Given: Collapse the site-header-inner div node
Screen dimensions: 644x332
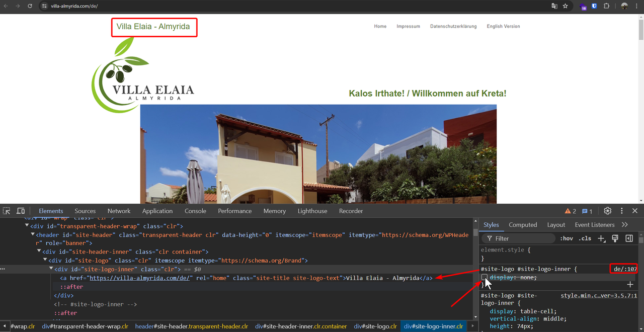Looking at the screenshot, I should [39, 252].
